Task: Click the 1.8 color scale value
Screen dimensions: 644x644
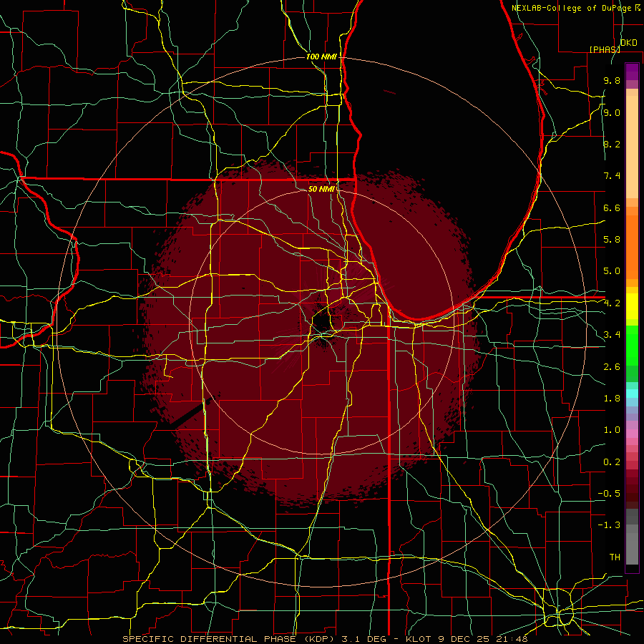Action: (612, 399)
